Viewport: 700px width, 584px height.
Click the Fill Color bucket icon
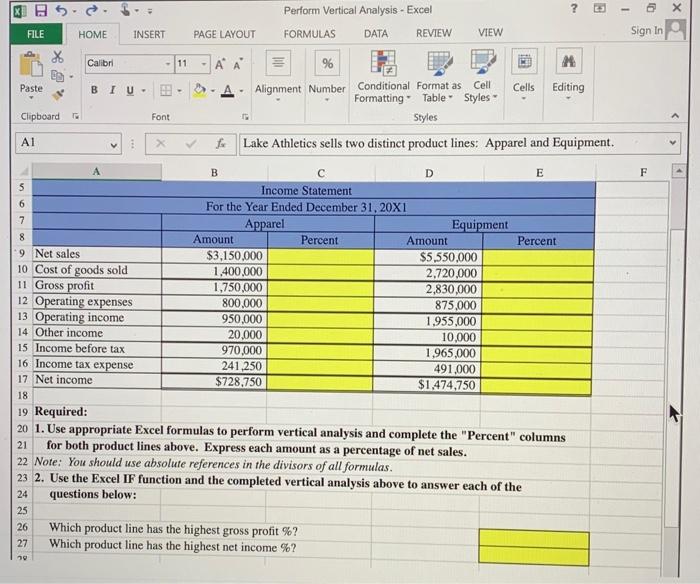200,90
